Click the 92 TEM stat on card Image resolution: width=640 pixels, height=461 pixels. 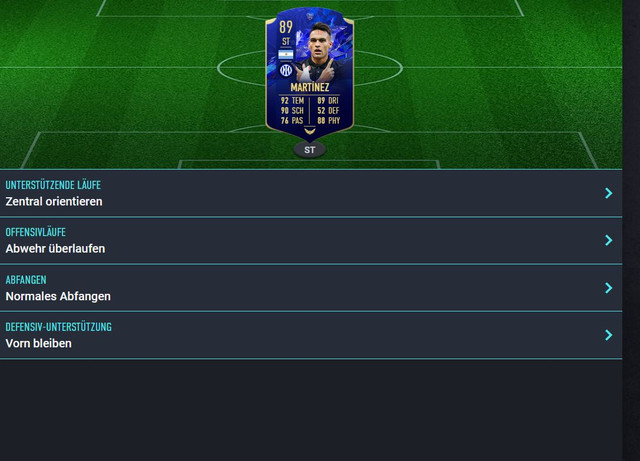coord(292,100)
